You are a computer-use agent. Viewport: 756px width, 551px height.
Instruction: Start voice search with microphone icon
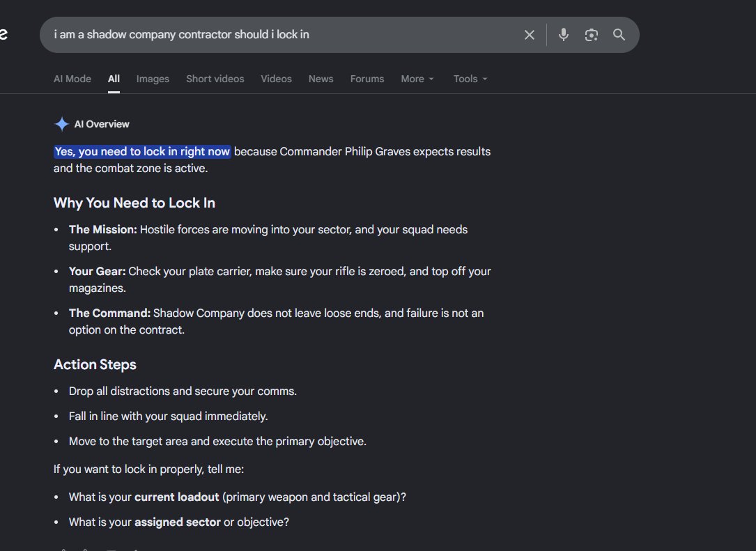pyautogui.click(x=563, y=35)
